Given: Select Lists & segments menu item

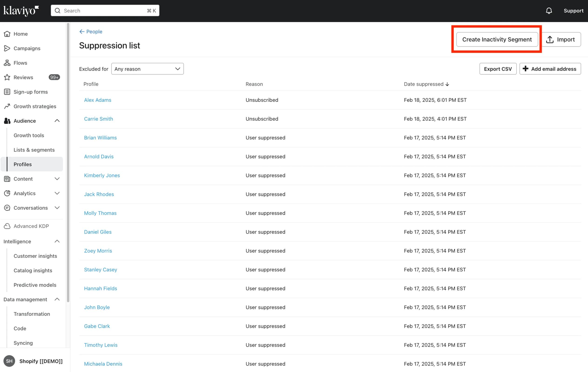Looking at the screenshot, I should [x=34, y=150].
